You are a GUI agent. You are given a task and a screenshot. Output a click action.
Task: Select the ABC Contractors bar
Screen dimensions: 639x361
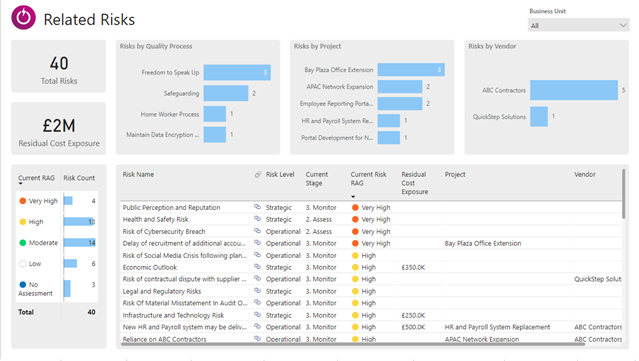point(574,90)
